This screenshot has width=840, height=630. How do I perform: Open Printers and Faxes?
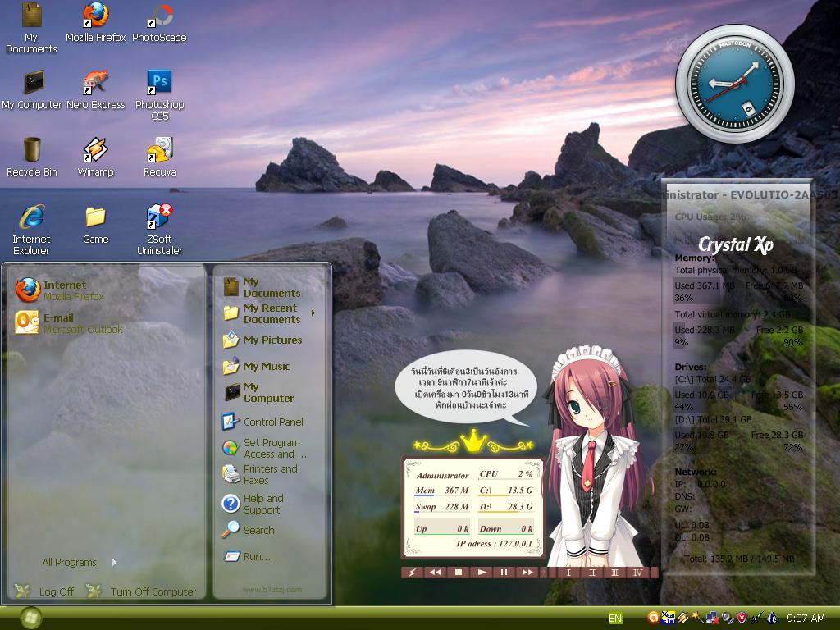pos(260,474)
